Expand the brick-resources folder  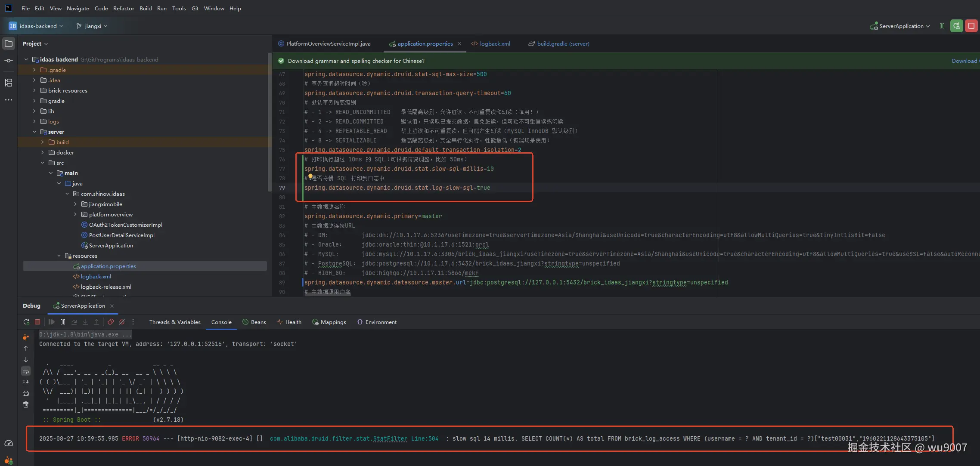pyautogui.click(x=34, y=90)
